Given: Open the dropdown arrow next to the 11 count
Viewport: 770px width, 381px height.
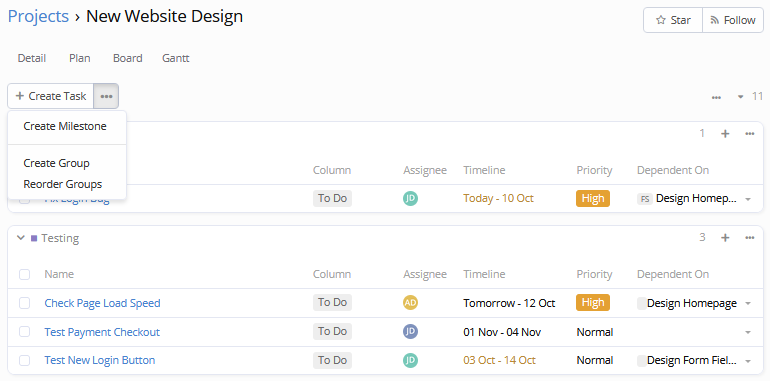Looking at the screenshot, I should pos(741,97).
